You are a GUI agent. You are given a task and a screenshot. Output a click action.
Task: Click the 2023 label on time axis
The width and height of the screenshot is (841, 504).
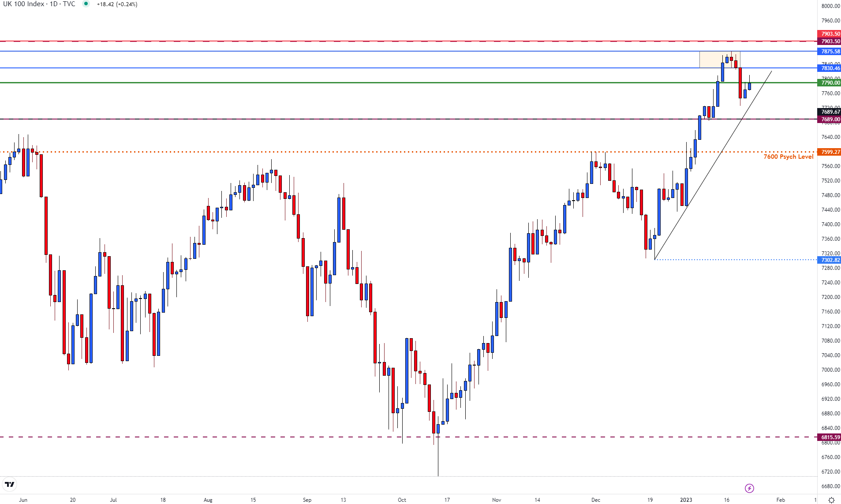point(686,500)
